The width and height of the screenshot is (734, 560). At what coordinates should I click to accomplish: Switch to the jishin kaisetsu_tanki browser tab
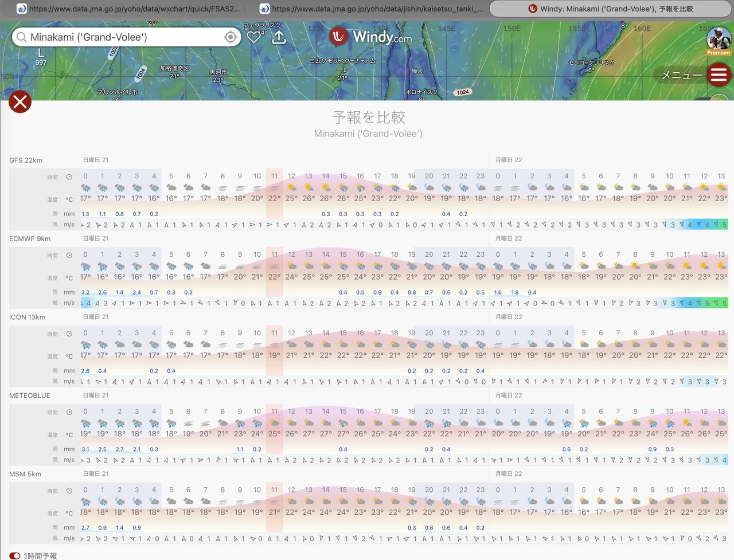pos(372,9)
